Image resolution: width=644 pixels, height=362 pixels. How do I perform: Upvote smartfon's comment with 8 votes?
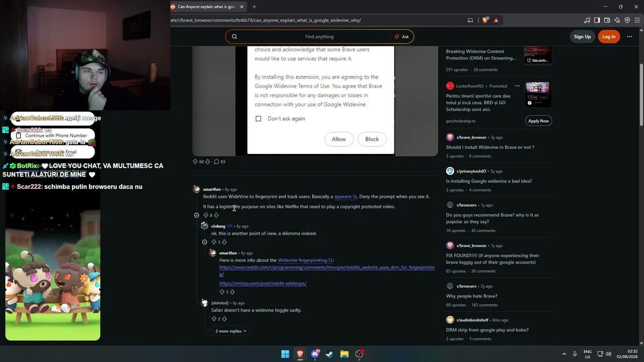point(206,215)
